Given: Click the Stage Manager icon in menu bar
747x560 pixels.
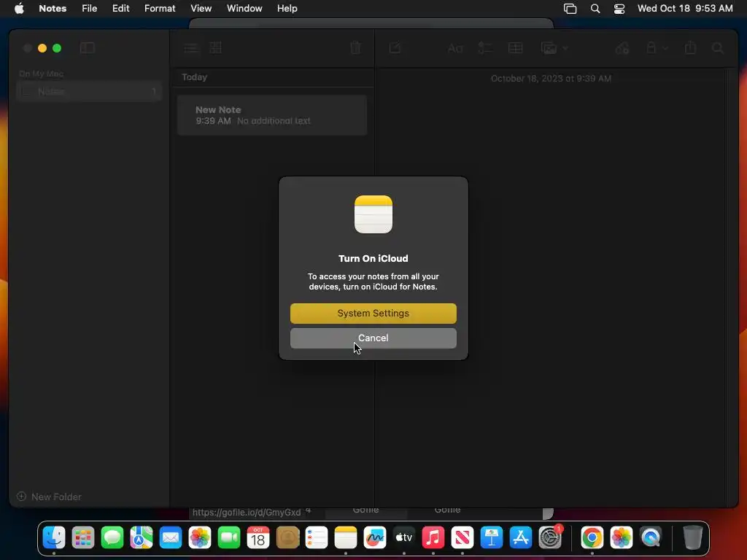Looking at the screenshot, I should 570,9.
